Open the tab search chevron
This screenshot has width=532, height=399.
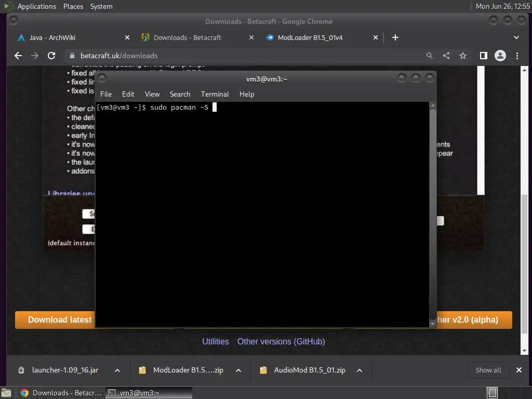point(516,37)
